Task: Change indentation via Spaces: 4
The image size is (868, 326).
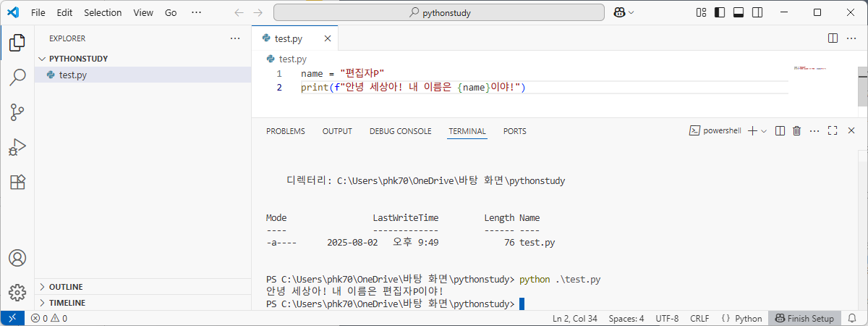Action: [x=626, y=318]
